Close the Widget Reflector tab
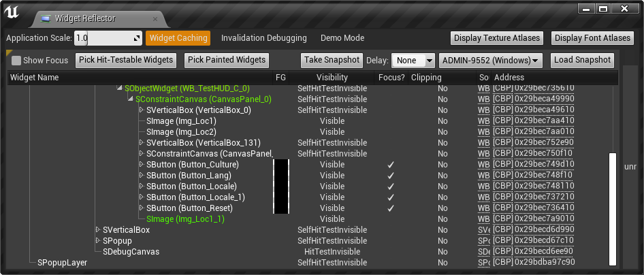Screen dimensions: 644x275 (155, 19)
